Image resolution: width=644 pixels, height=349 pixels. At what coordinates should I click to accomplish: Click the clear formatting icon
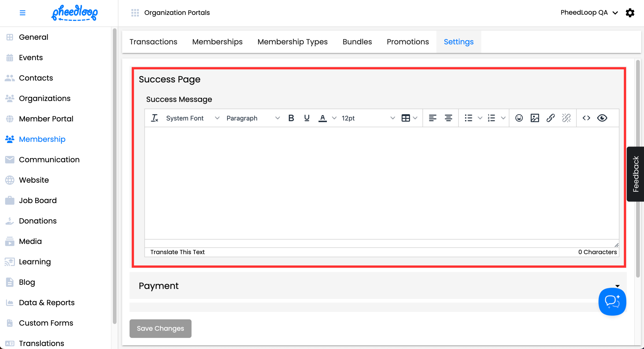click(x=154, y=118)
